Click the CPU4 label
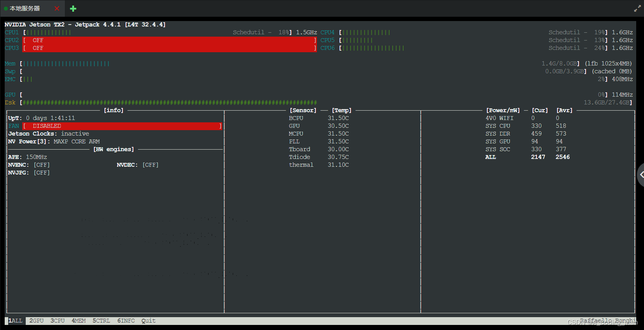This screenshot has width=644, height=330. coord(327,32)
